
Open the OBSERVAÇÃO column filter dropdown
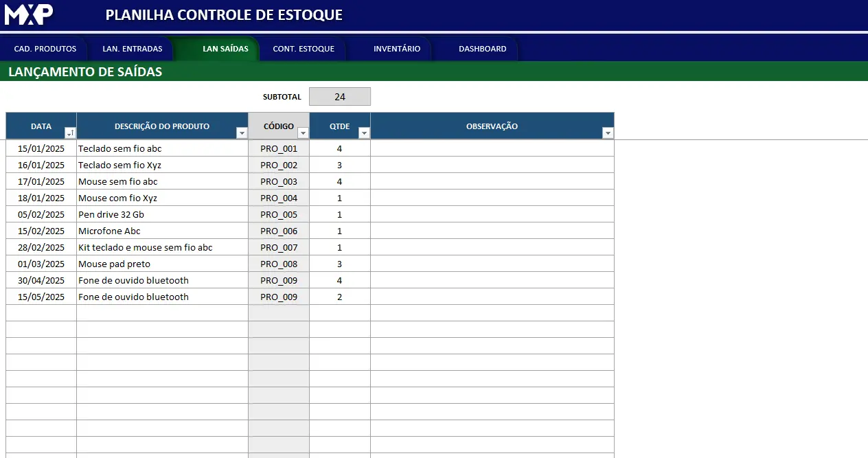click(x=607, y=133)
